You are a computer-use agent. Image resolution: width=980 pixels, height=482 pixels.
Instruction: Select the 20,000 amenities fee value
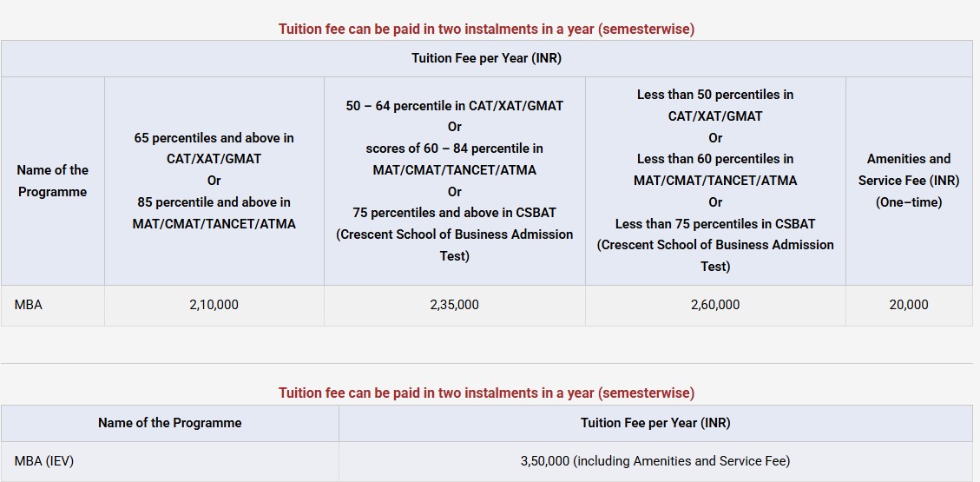pos(908,305)
